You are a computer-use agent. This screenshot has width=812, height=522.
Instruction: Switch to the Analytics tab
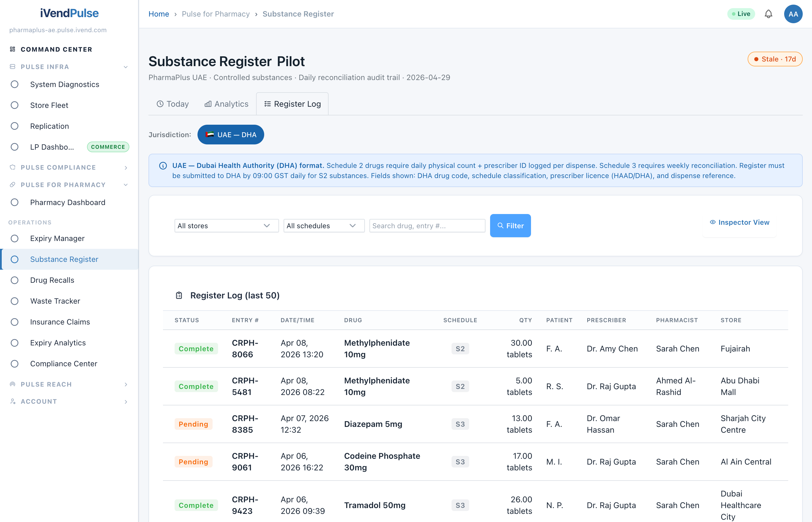(226, 104)
